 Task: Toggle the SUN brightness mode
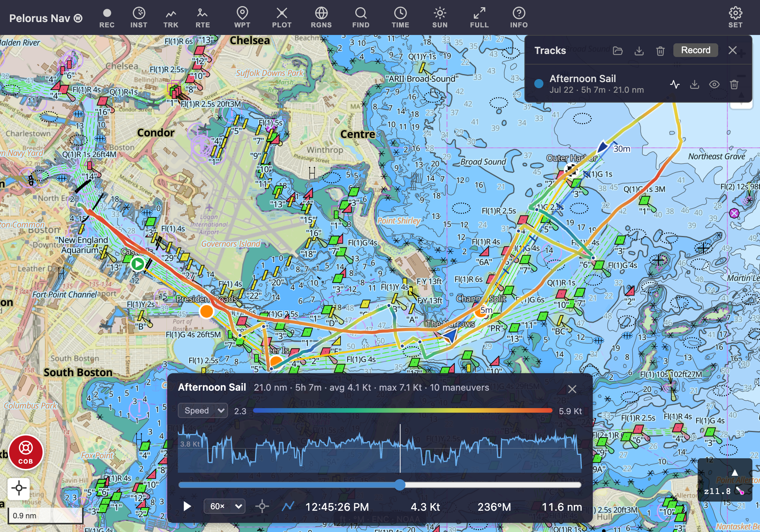tap(440, 18)
